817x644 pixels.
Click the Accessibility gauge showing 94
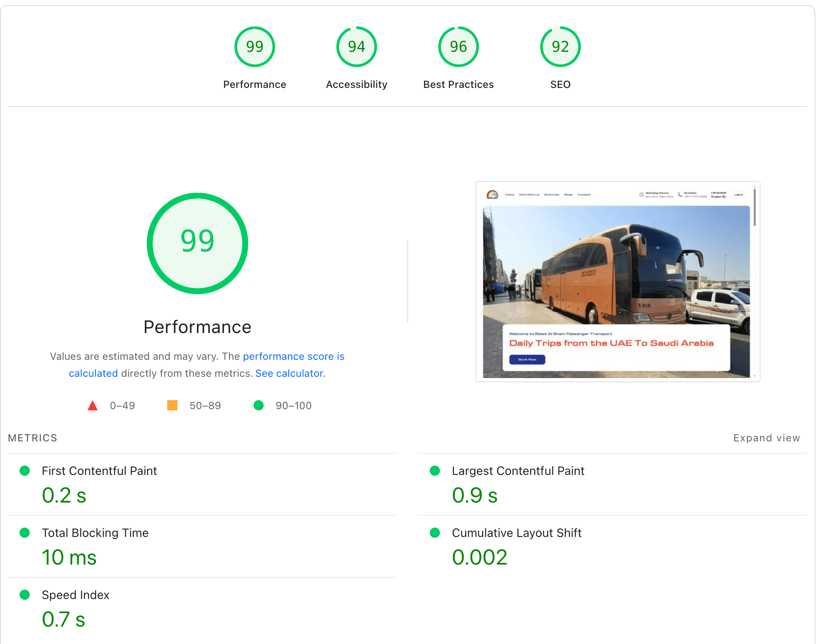point(356,47)
